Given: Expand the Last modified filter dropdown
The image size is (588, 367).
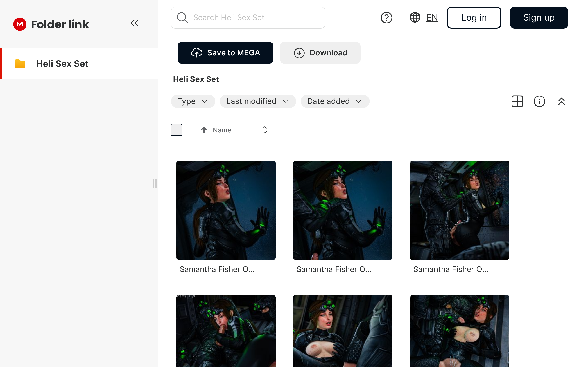Looking at the screenshot, I should pos(258,101).
